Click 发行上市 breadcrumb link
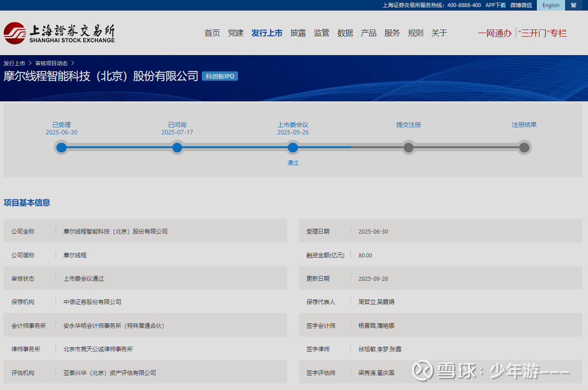 coord(14,63)
